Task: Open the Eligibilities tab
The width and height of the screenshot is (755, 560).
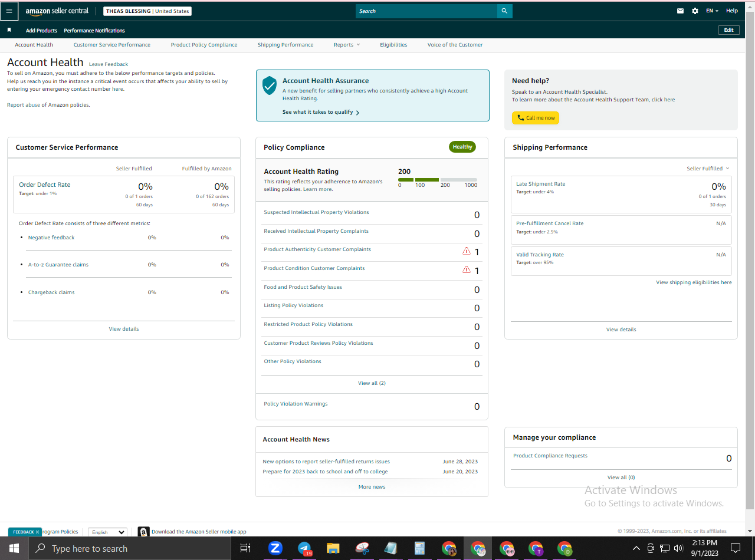Action: (x=393, y=45)
